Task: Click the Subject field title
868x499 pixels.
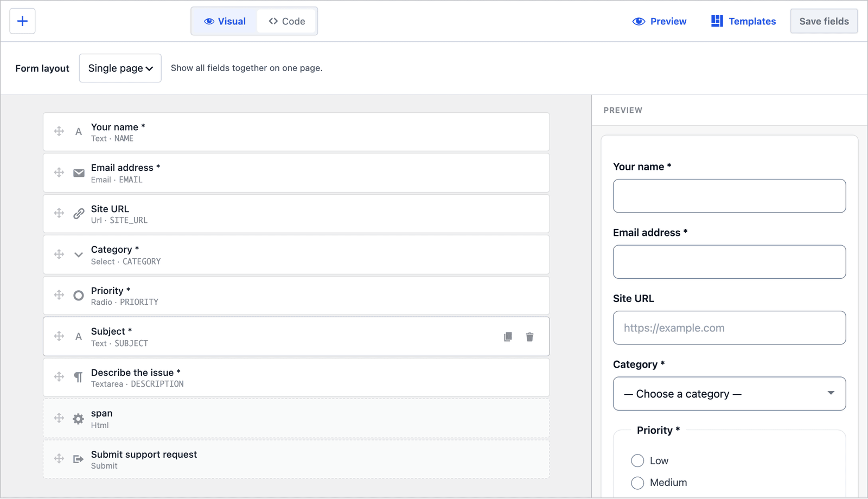Action: point(111,331)
